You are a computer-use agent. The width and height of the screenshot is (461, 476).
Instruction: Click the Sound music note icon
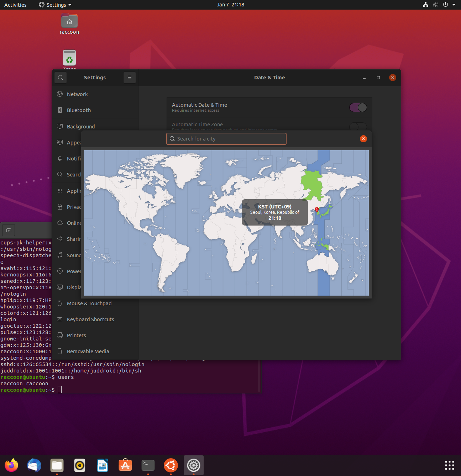[60, 255]
